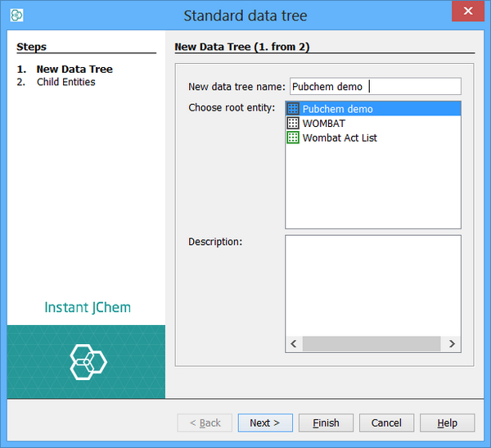491x448 pixels.
Task: Click the Child Entities step
Action: (65, 82)
